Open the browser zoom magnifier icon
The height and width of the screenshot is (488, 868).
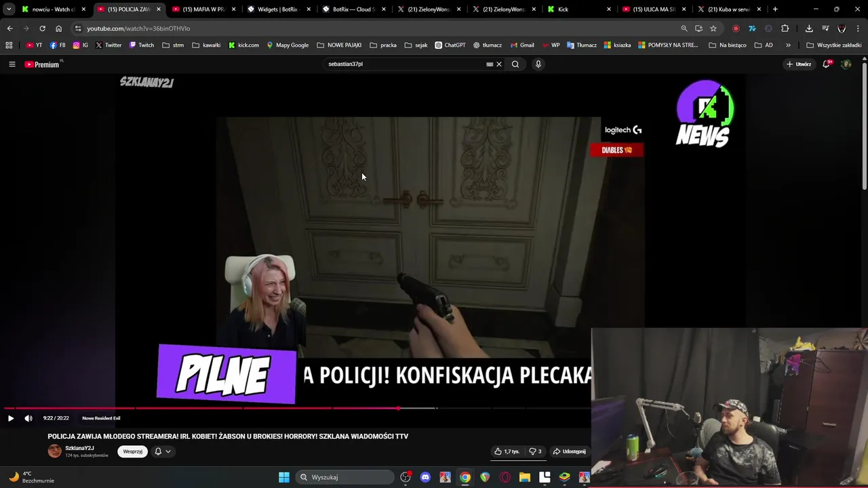point(684,28)
